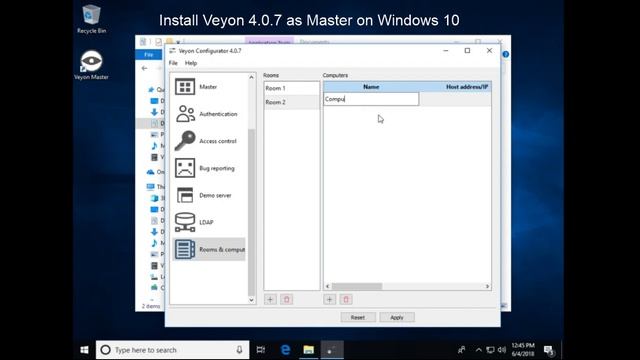Click the Host address/IP column header

[x=455, y=87]
